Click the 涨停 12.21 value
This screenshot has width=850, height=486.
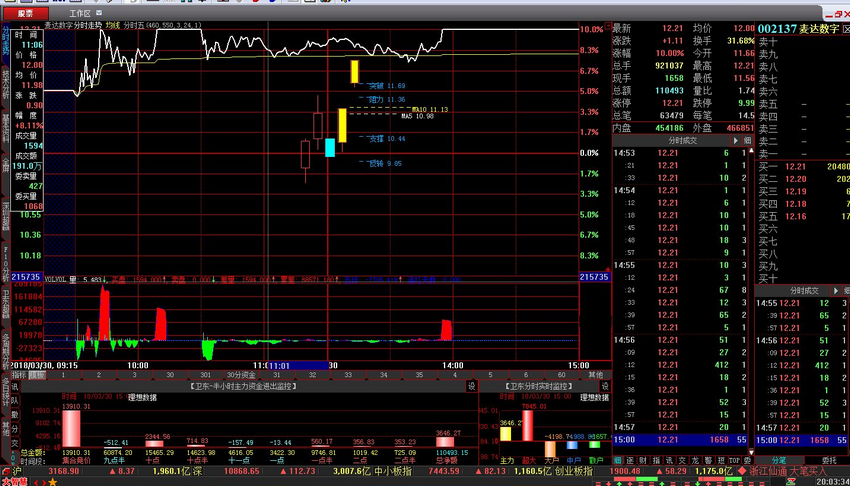pyautogui.click(x=673, y=103)
